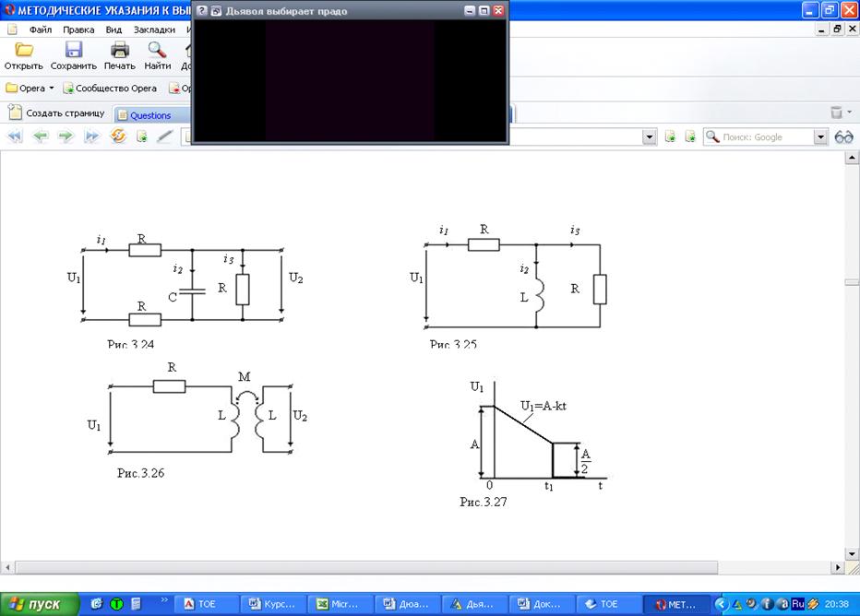860x616 pixels.
Task: Go forward with green right arrow
Action: (66, 136)
